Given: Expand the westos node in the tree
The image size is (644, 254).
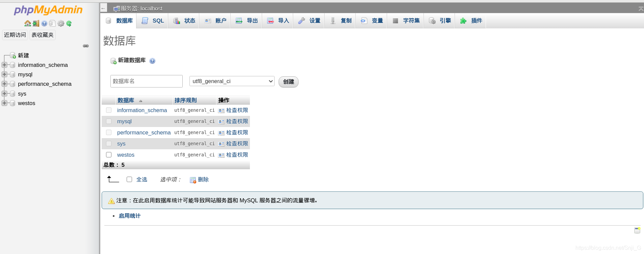Looking at the screenshot, I should pyautogui.click(x=4, y=103).
